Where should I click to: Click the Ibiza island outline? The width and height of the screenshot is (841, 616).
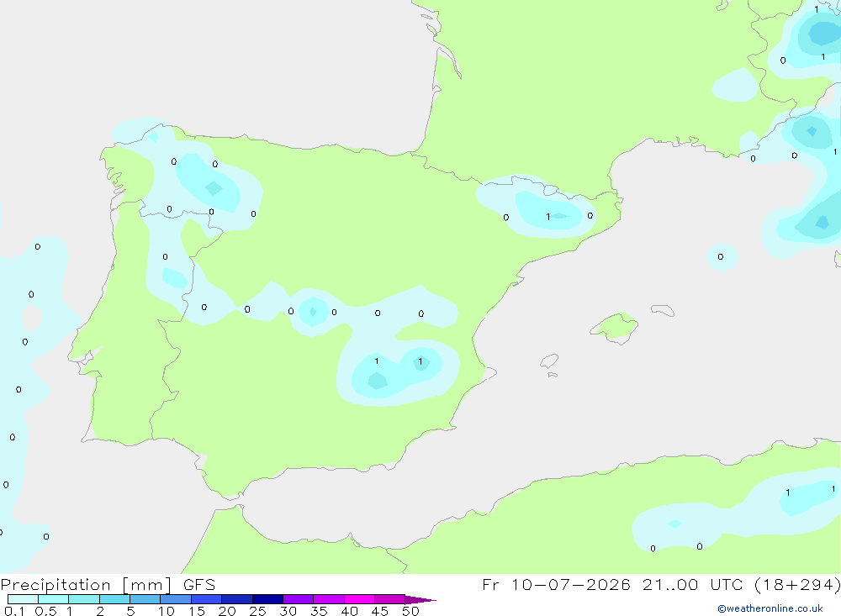point(549,361)
